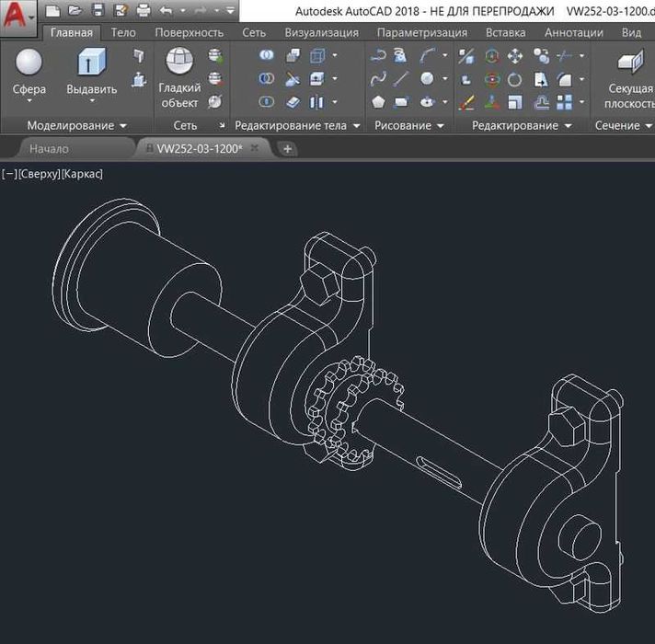Add a new drawing tab with plus button
The height and width of the screenshot is (644, 655).
click(x=287, y=148)
